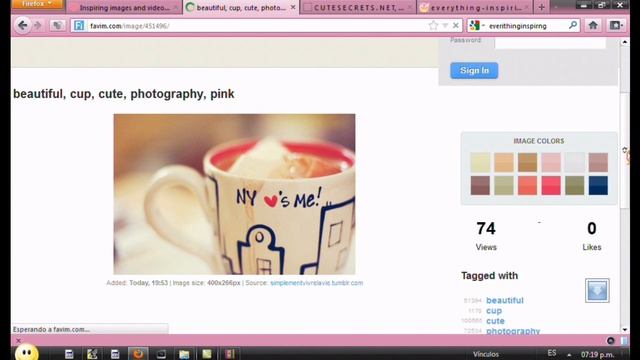Open the simplementvivrelavie.tumblr.com source link
Screen dimensions: 640x360
316,282
